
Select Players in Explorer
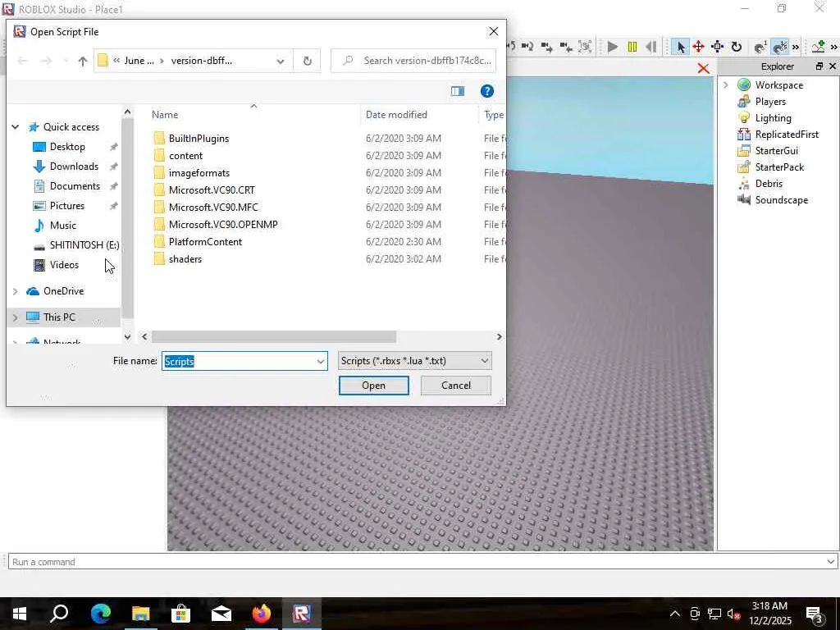pos(770,101)
